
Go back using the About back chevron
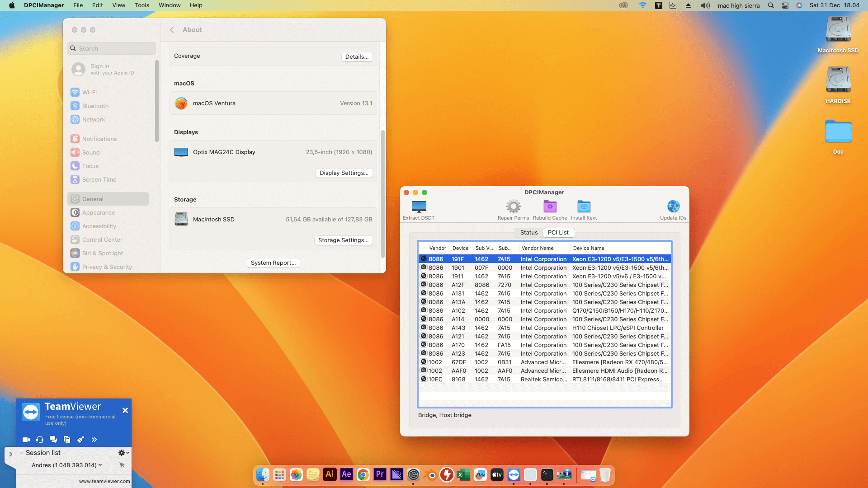(x=172, y=30)
